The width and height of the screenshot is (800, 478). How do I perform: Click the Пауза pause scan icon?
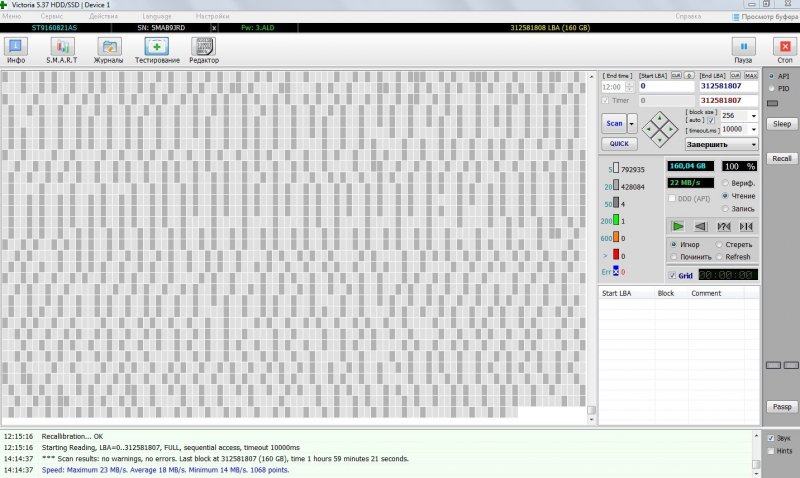coord(743,49)
